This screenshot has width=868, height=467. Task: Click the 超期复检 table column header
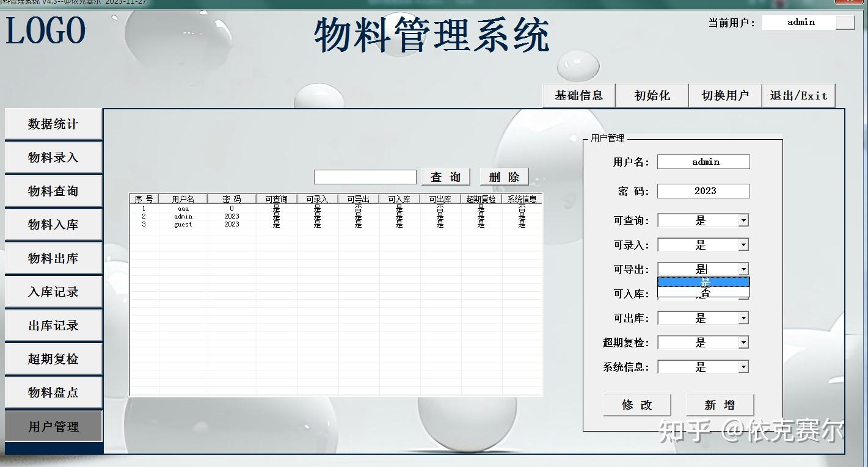click(x=481, y=199)
